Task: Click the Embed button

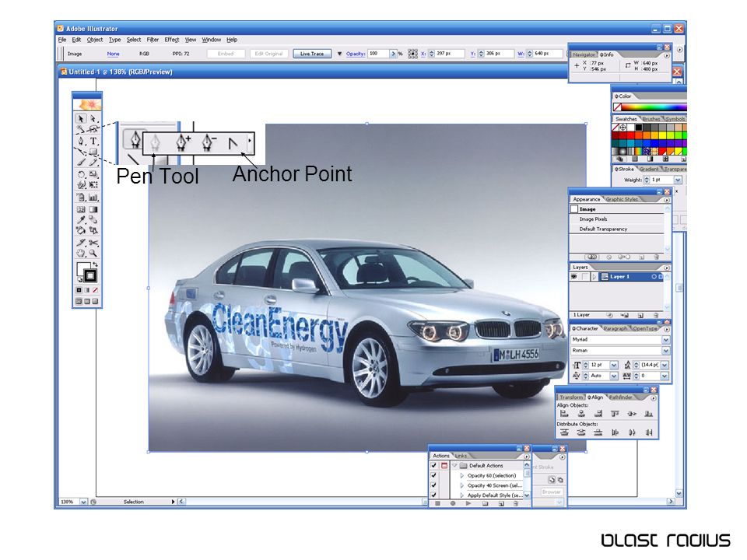Action: [226, 54]
